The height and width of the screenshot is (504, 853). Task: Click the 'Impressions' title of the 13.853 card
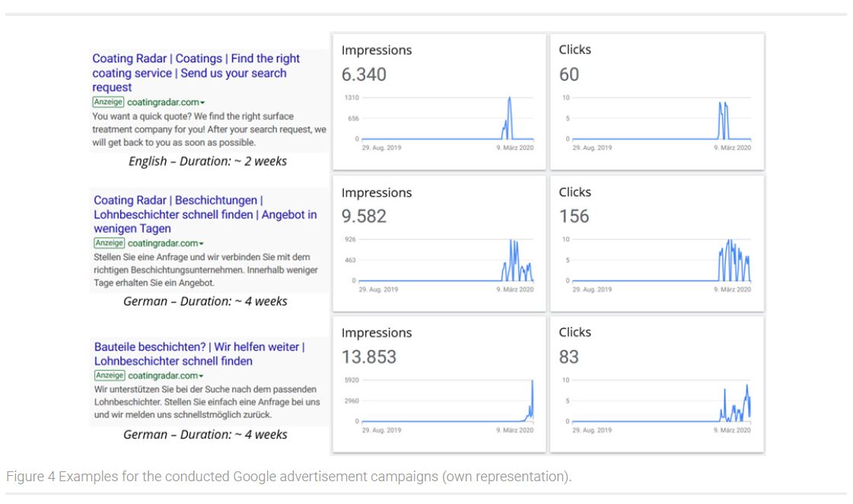coord(377,333)
